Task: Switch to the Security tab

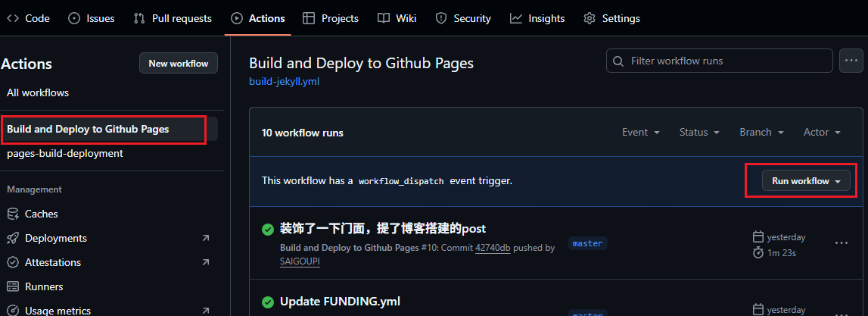Action: pyautogui.click(x=463, y=18)
